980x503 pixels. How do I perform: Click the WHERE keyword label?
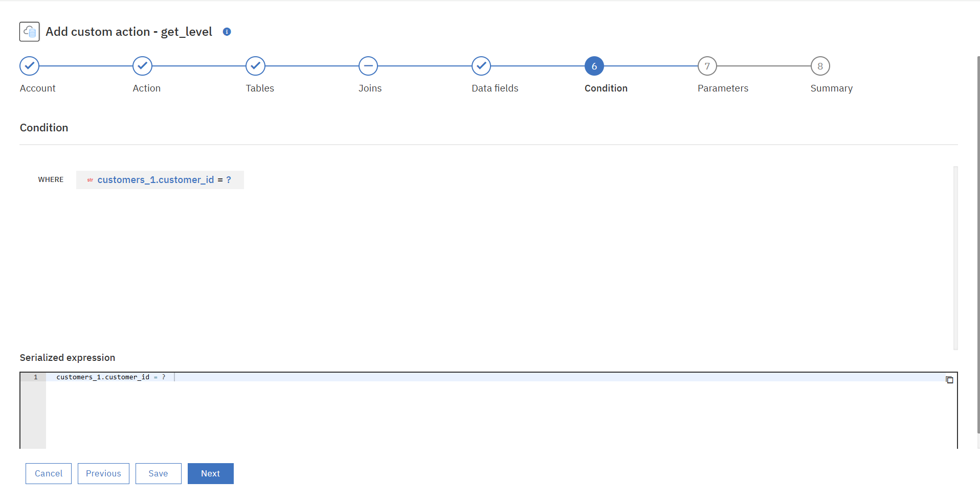tap(51, 179)
